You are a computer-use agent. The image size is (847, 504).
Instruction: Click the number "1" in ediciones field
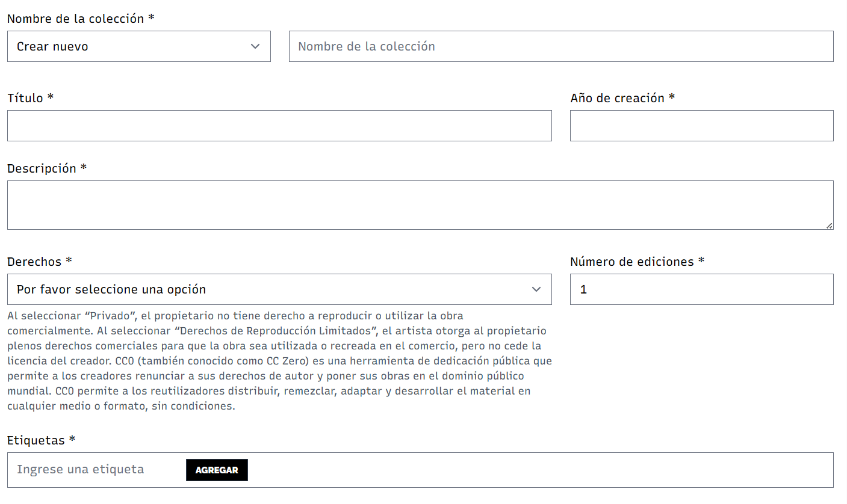click(583, 289)
